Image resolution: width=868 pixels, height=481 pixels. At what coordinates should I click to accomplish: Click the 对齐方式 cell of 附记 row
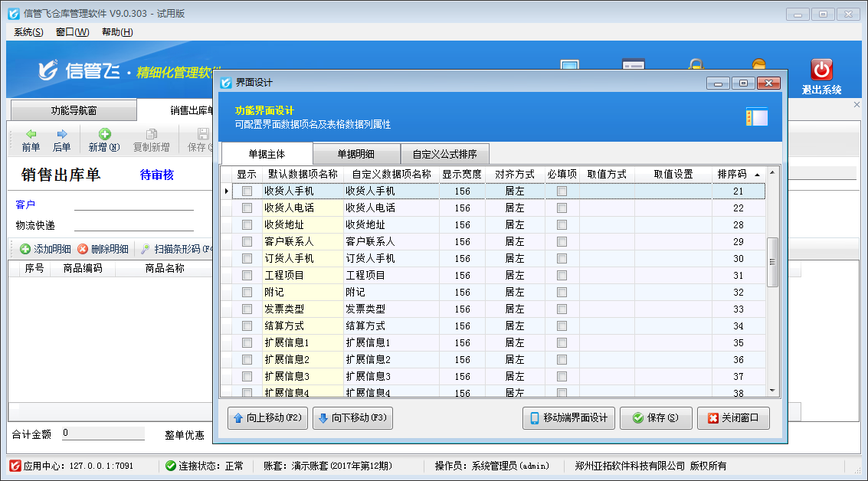pyautogui.click(x=515, y=293)
